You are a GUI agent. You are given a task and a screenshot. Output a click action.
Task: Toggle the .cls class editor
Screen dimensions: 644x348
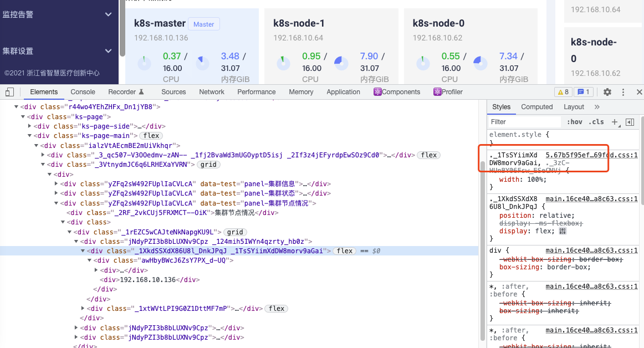pos(597,121)
